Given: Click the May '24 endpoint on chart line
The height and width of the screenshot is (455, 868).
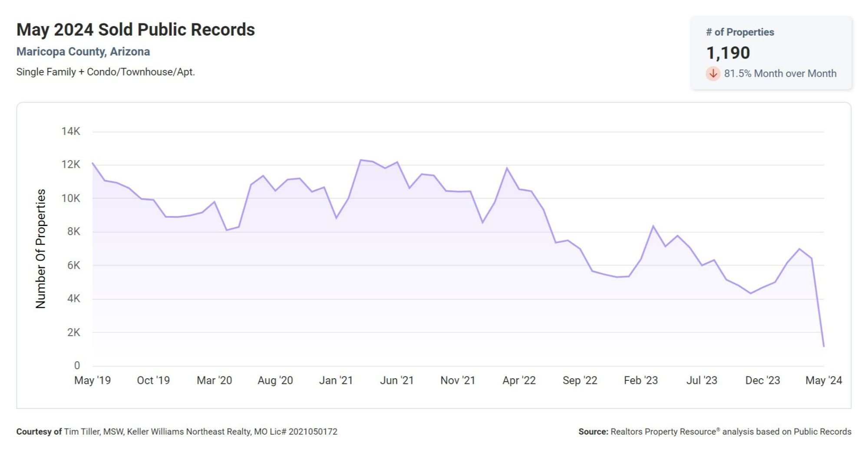Looking at the screenshot, I should (823, 346).
